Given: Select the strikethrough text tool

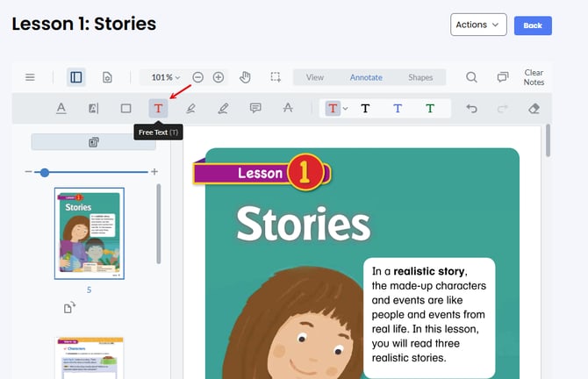Looking at the screenshot, I should point(288,109).
